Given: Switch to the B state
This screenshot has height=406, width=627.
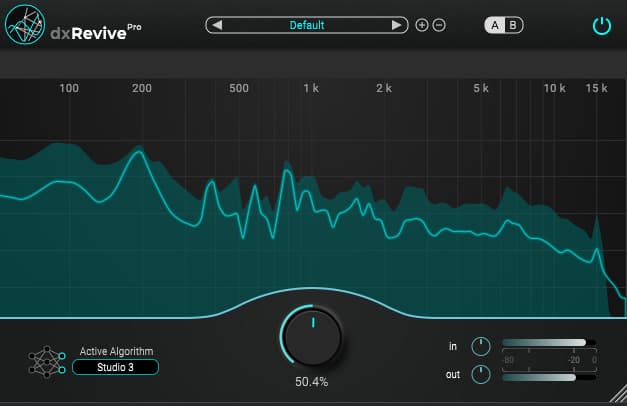Looking at the screenshot, I should [x=513, y=25].
